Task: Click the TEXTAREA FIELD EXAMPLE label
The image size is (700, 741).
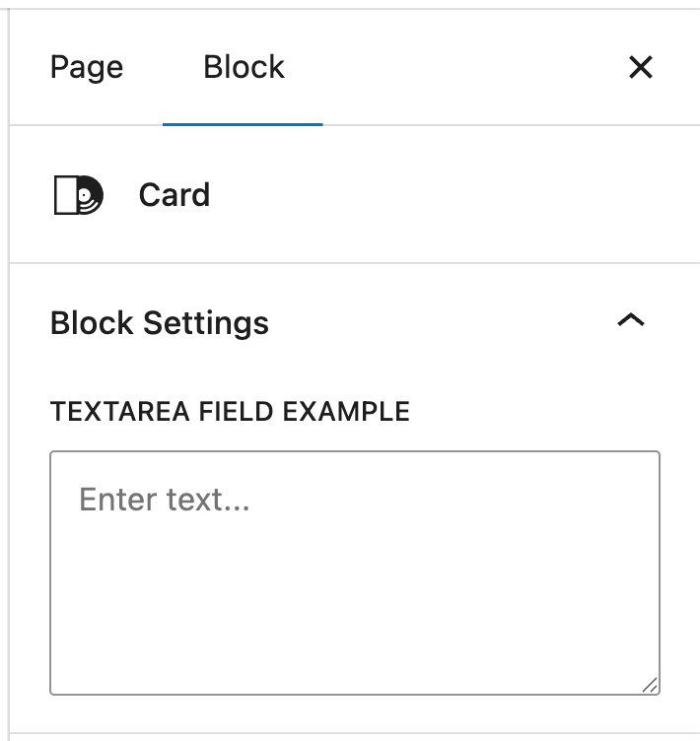Action: tap(230, 411)
